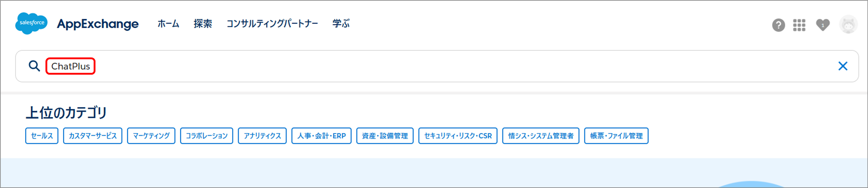Click the Salesforce cloud logo

31,23
